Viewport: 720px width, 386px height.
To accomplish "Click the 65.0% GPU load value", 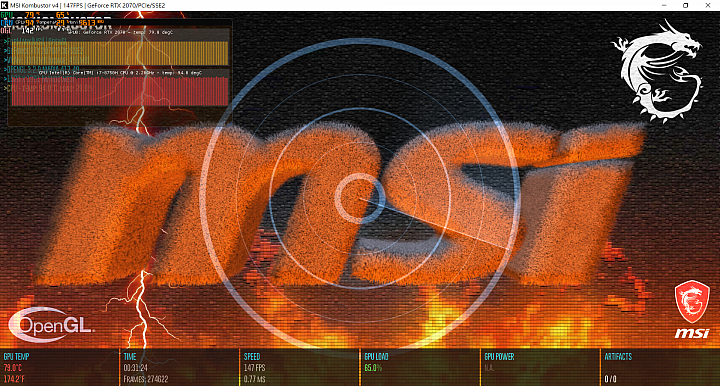I will tap(373, 368).
